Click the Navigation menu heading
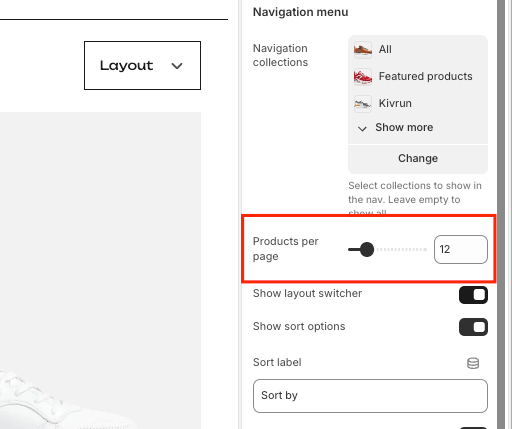Image resolution: width=512 pixels, height=429 pixels. [x=301, y=12]
